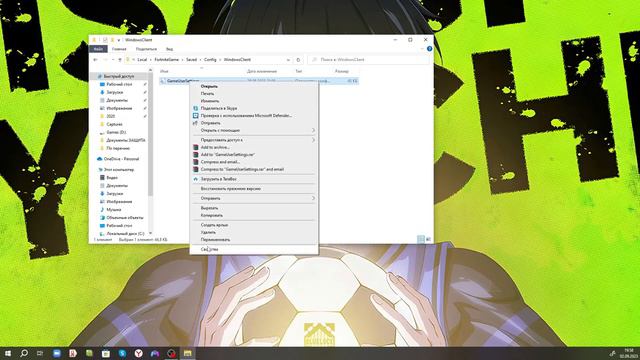Select "Compress to GameUserSettings.rar and email"
The width and height of the screenshot is (640, 360).
(x=242, y=169)
